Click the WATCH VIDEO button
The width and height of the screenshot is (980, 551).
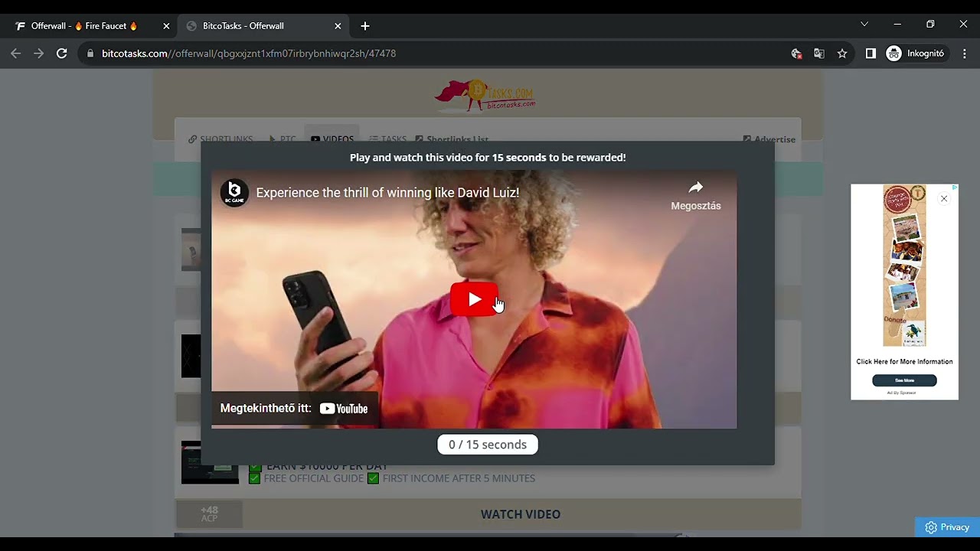(x=521, y=514)
